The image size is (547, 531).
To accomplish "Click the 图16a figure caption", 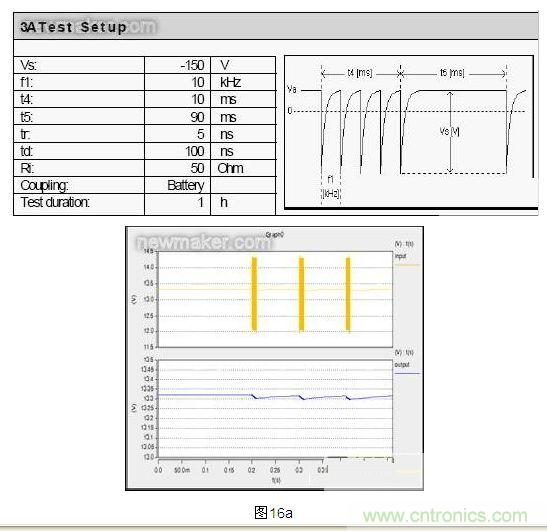I will (274, 513).
